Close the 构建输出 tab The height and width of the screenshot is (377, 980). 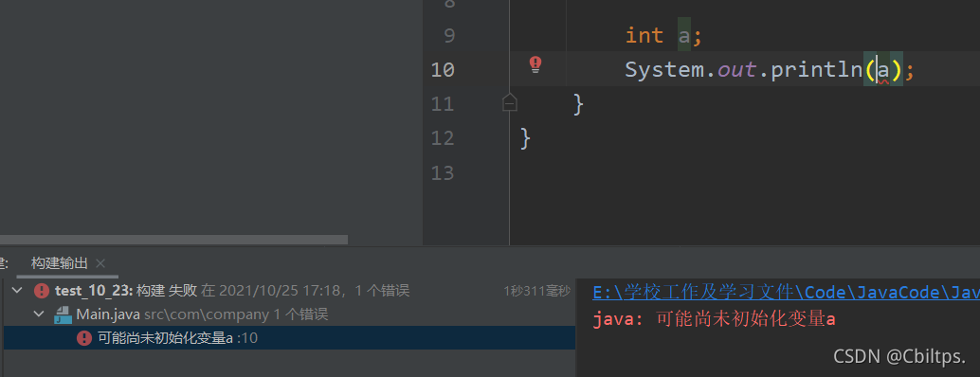pos(100,262)
